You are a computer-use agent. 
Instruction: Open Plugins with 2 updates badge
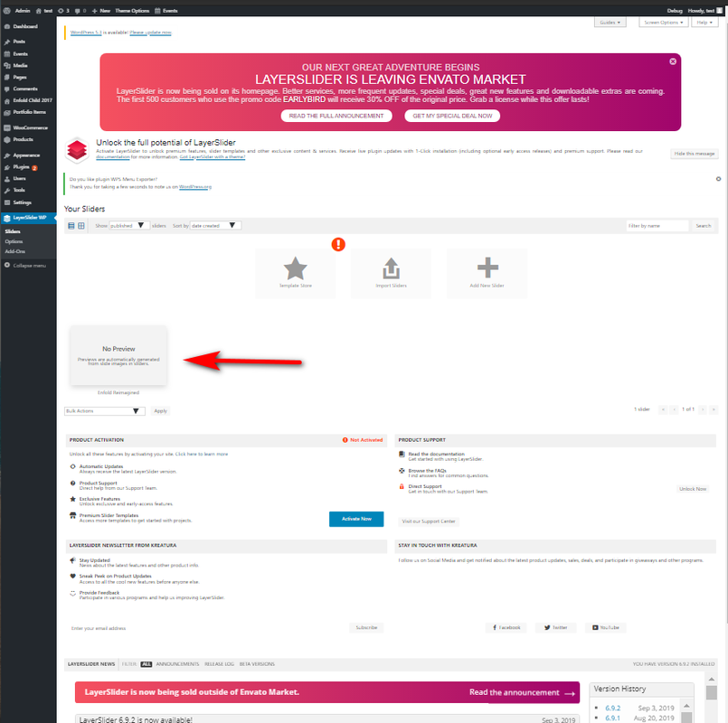pos(22,167)
